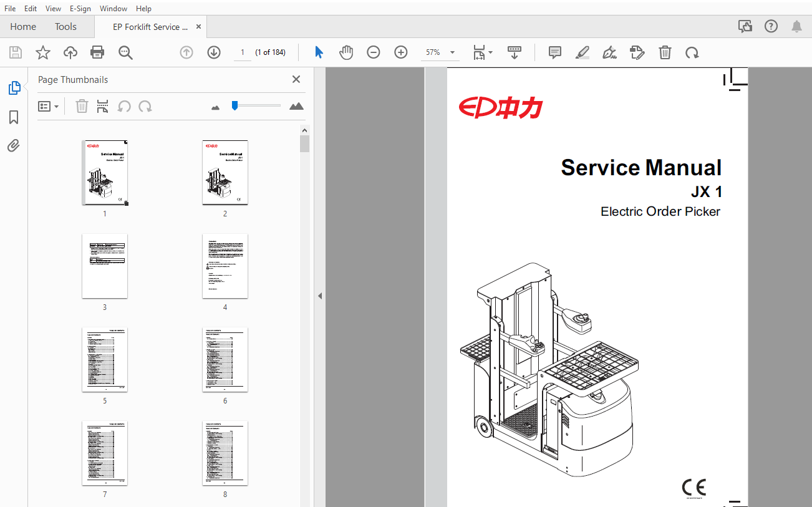Open the zoom level dropdown

[x=453, y=53]
